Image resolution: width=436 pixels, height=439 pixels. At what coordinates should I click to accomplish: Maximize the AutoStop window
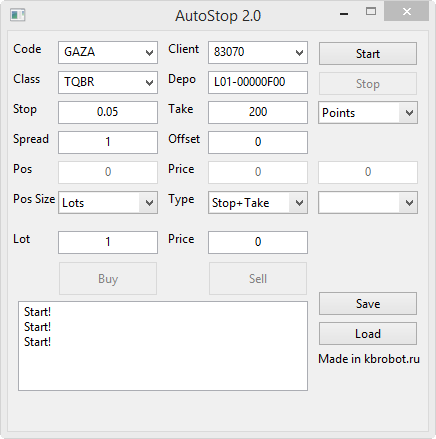point(371,12)
